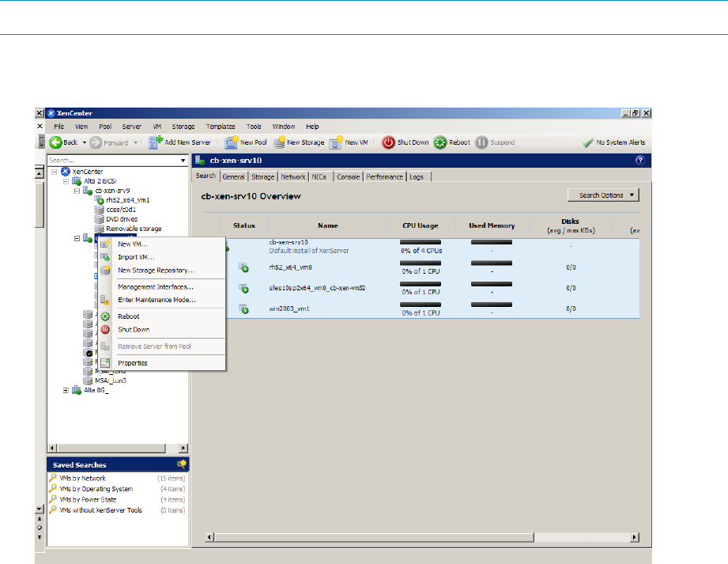Click the XenCenter root node icon

tap(66, 172)
